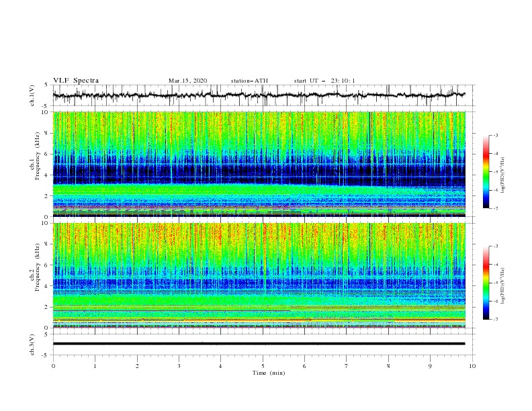Screen dimensions: 532x411
Task: Click the "ch.3(V)" axis label
Action: 32,345
